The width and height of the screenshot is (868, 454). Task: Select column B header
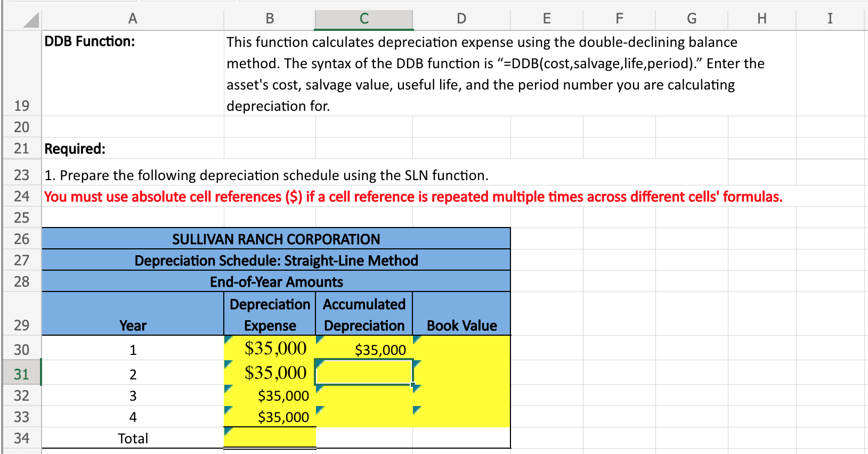(270, 19)
